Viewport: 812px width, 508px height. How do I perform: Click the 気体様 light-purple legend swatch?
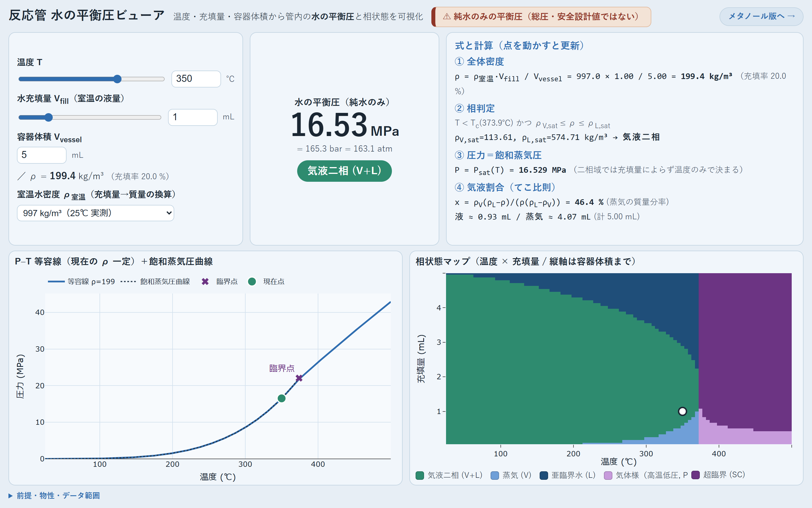(608, 476)
